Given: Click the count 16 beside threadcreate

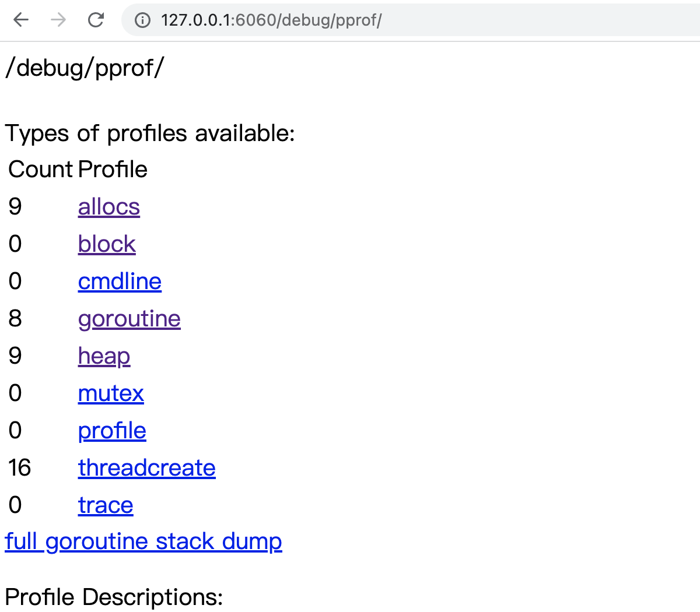Looking at the screenshot, I should pyautogui.click(x=19, y=468).
